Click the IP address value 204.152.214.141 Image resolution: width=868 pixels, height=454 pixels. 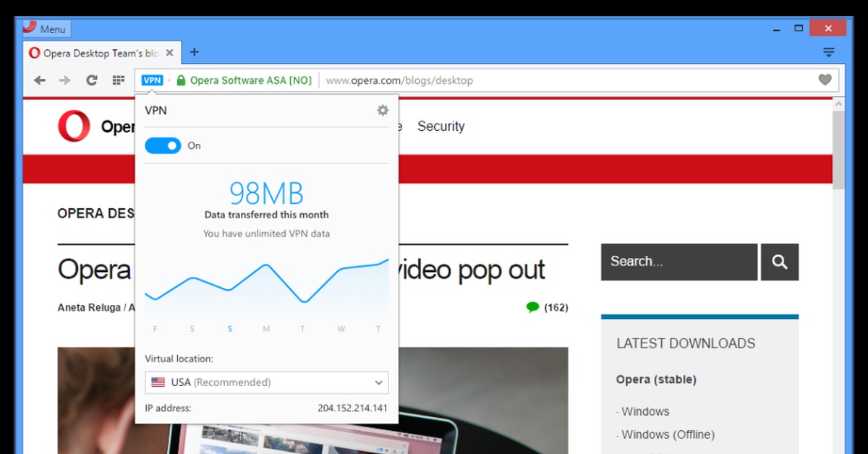point(352,408)
